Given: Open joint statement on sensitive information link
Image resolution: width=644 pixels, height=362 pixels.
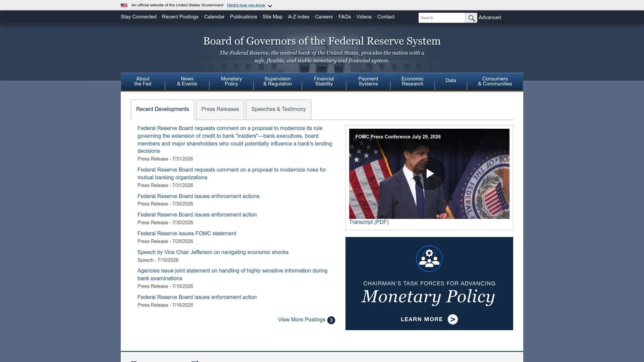Looking at the screenshot, I should 232,275.
